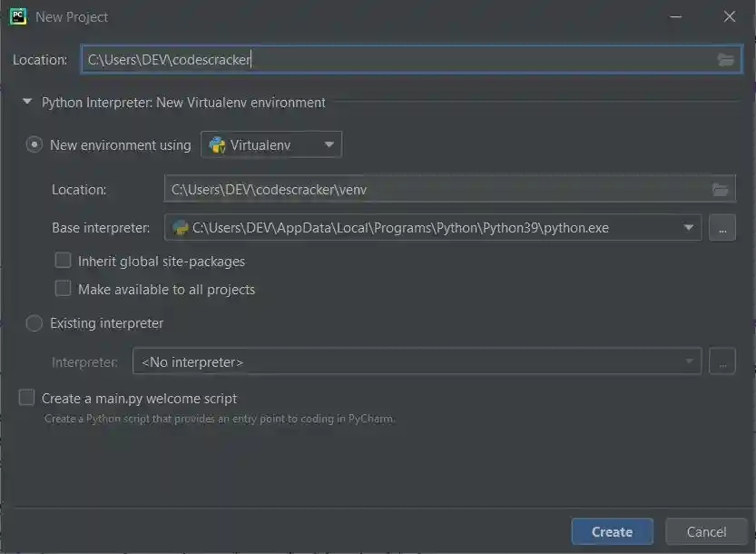Open the Base interpreter dropdown
Viewport: 756px width, 554px height.
(690, 227)
